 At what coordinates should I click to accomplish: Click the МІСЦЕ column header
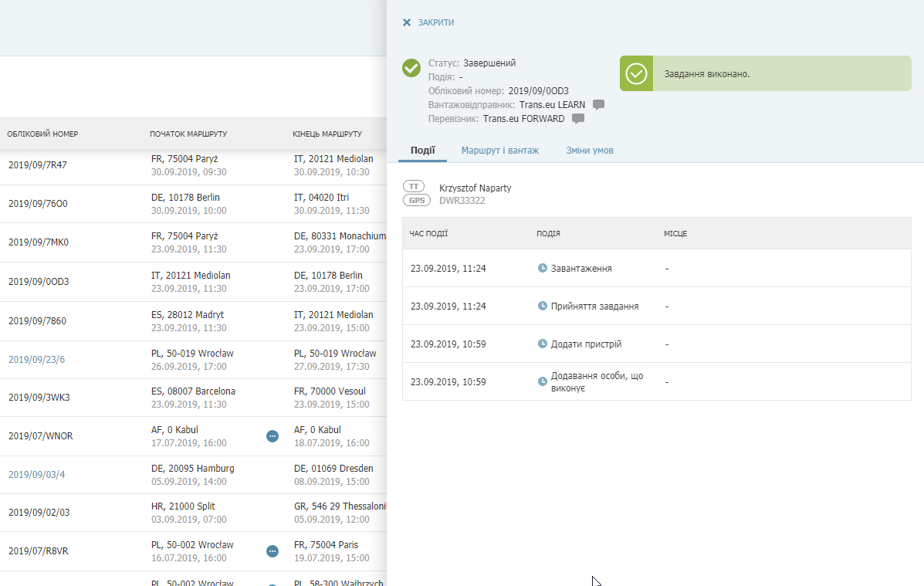click(x=675, y=233)
